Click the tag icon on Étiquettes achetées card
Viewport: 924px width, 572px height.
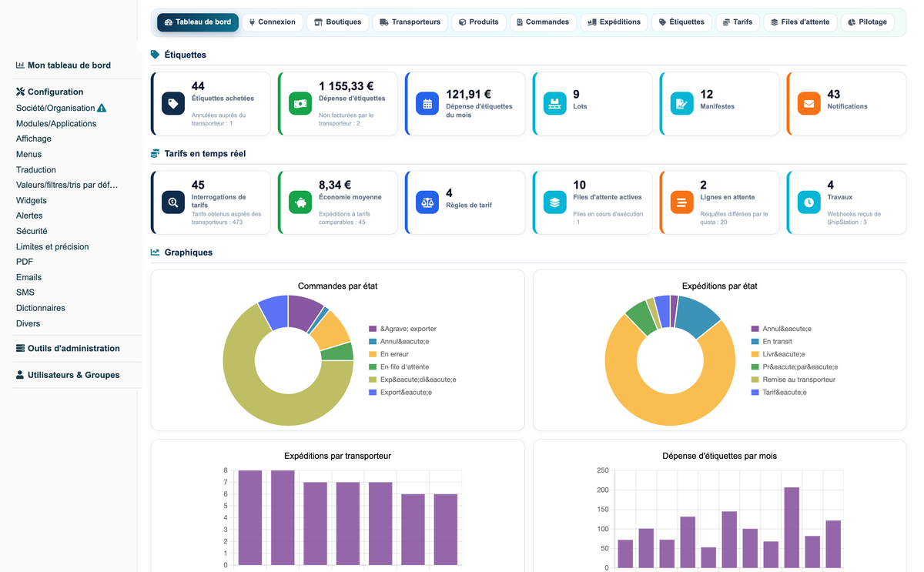pos(173,104)
